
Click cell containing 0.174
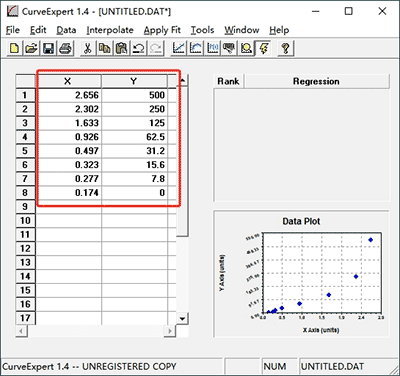[68, 193]
